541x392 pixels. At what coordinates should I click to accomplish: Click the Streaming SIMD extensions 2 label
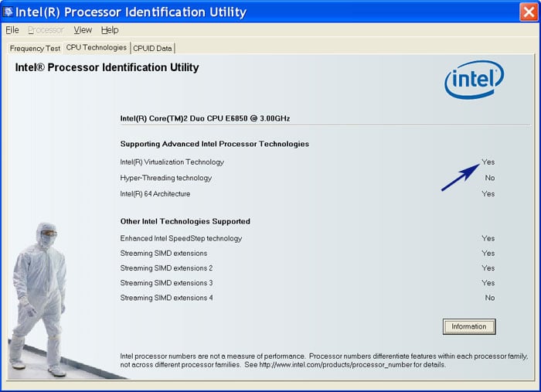[x=166, y=268]
